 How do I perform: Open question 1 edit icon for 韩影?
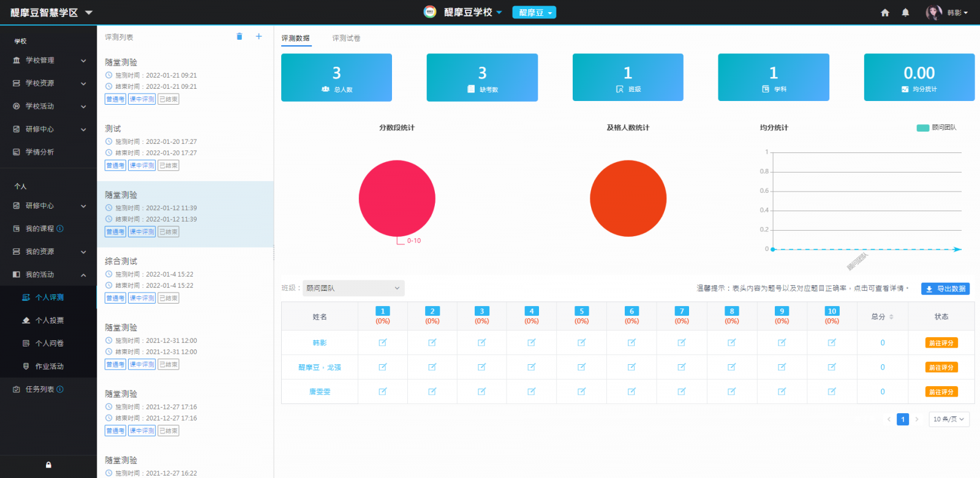[383, 343]
